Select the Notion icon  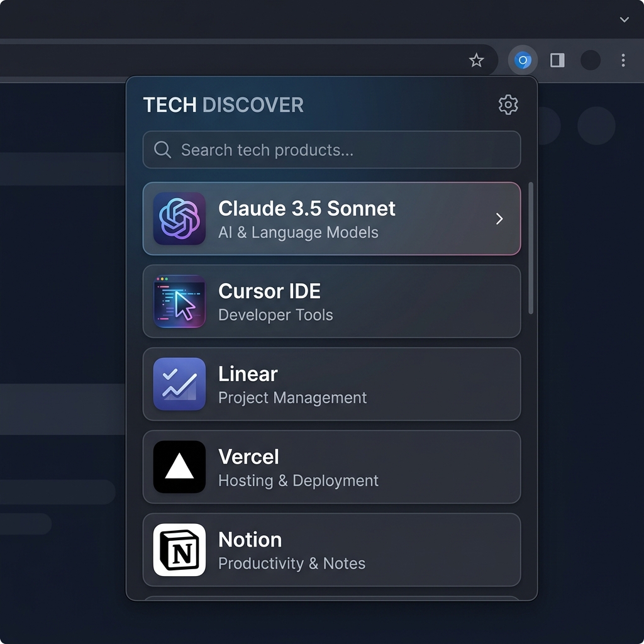[179, 550]
